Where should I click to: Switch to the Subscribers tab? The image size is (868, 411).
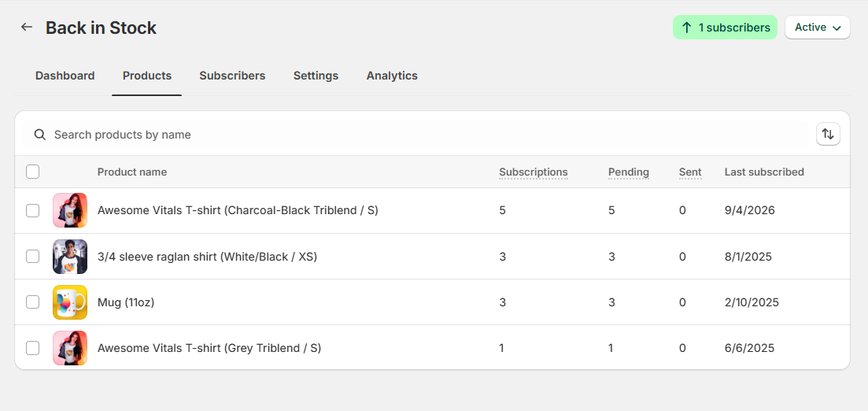[x=232, y=76]
